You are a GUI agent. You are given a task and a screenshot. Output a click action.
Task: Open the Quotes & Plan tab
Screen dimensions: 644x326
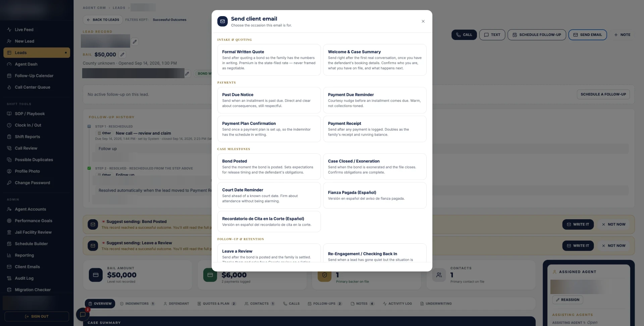tap(216, 304)
